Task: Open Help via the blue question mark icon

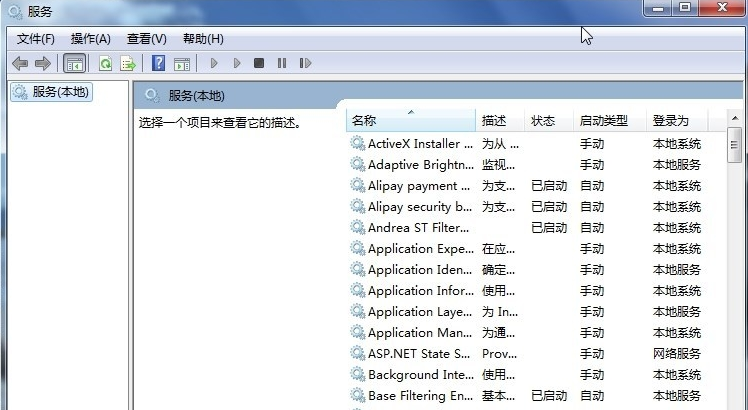Action: click(x=158, y=63)
